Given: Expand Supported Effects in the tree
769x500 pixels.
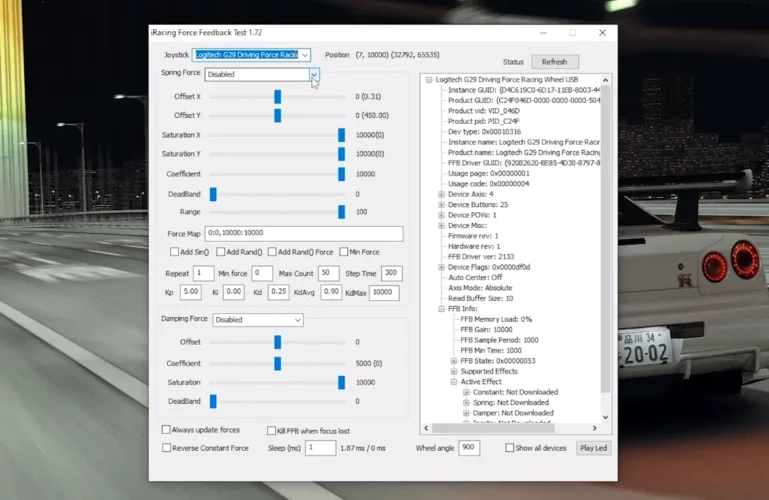Looking at the screenshot, I should pyautogui.click(x=453, y=371).
